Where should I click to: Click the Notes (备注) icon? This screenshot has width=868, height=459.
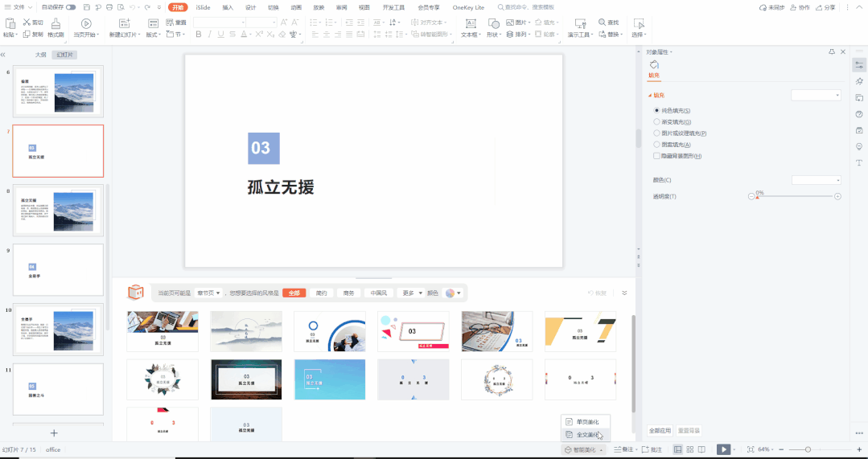tap(618, 449)
